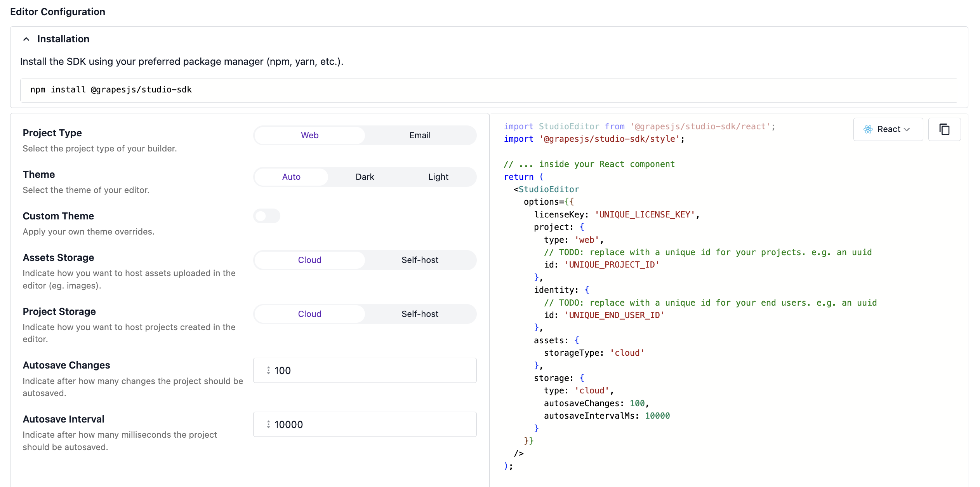Click the Autosave Changes input showing 100
This screenshot has height=487, width=980.
coord(365,370)
